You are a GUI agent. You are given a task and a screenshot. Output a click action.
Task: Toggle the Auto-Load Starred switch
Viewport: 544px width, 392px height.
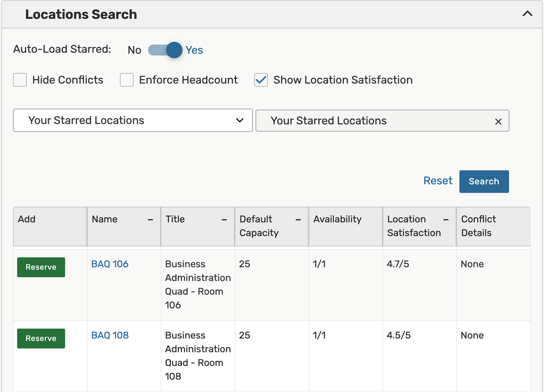coord(165,50)
